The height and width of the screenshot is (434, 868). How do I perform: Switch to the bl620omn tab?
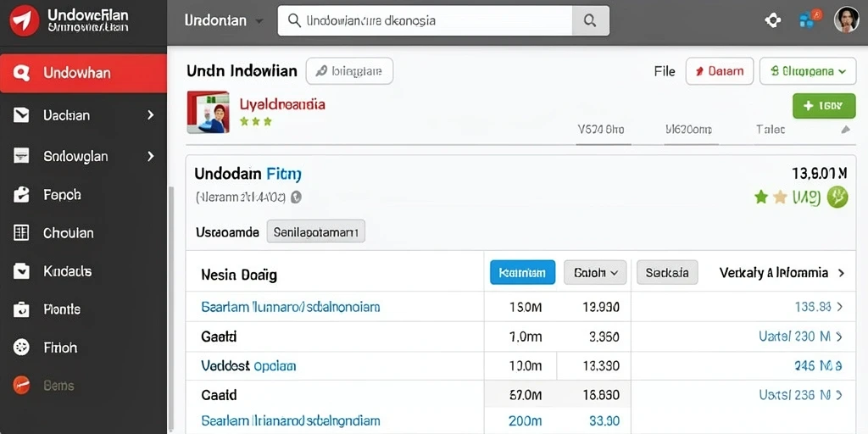point(688,130)
